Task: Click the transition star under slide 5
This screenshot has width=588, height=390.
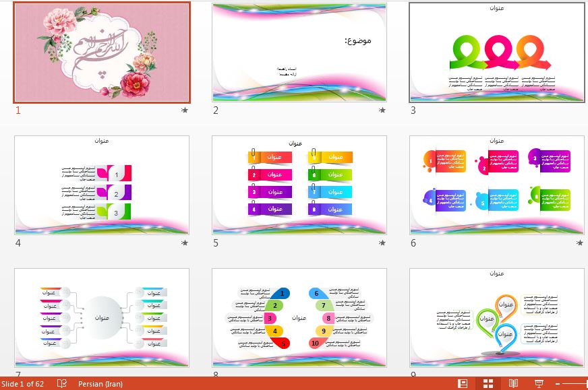Action: [382, 242]
